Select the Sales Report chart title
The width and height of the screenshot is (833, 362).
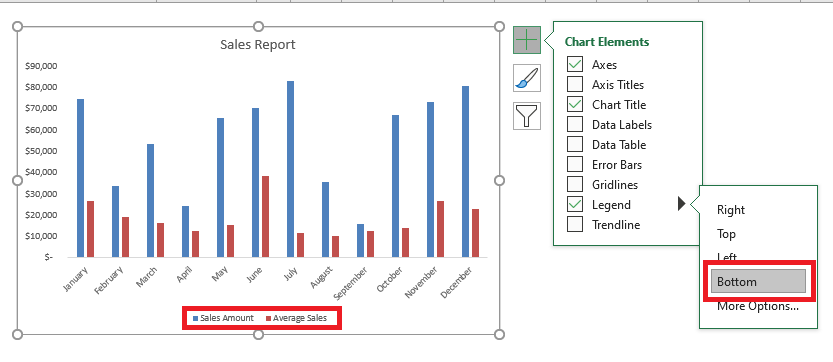tap(258, 45)
